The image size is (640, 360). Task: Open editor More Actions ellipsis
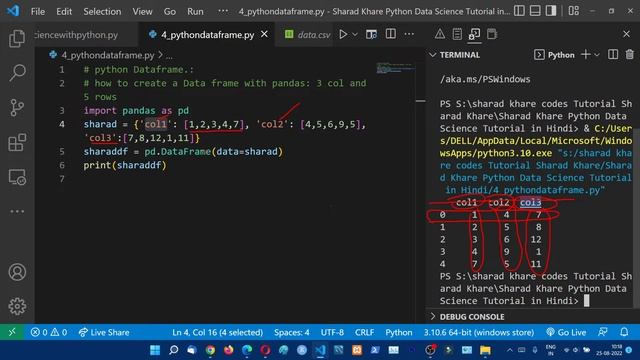point(409,35)
